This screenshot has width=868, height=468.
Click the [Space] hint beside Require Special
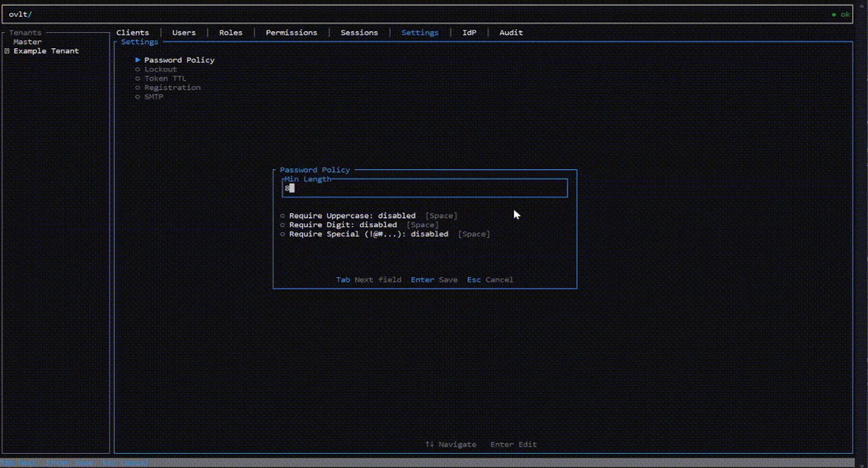coord(474,234)
